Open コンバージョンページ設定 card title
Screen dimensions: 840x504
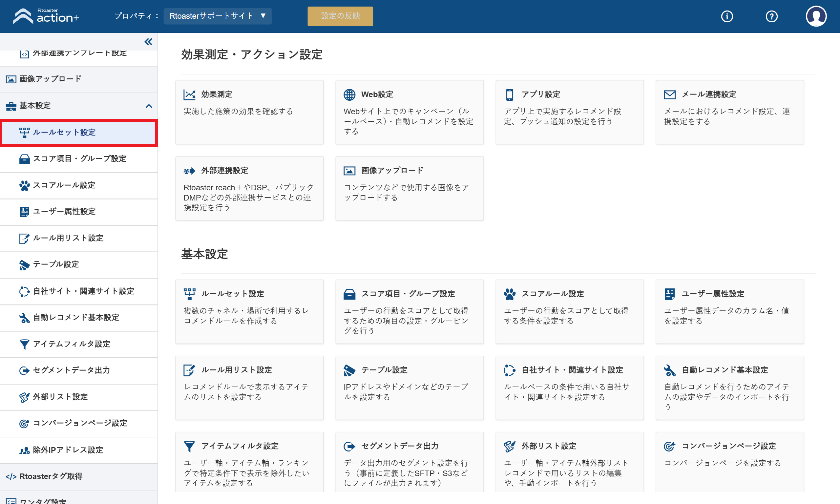[729, 446]
